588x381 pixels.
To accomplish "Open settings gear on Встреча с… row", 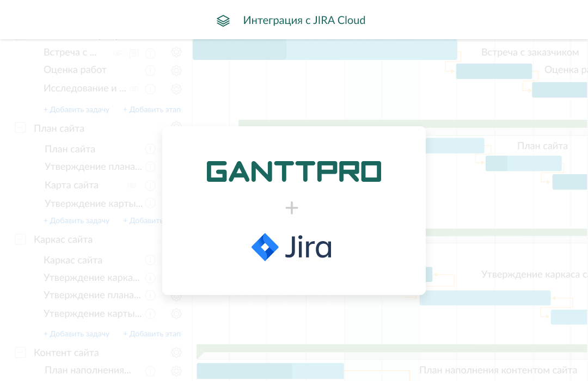I will [176, 52].
